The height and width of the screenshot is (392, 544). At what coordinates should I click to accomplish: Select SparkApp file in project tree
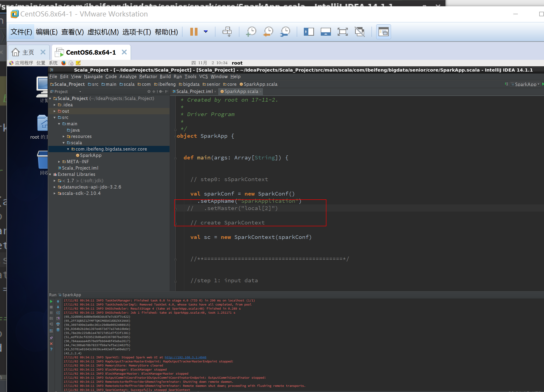[91, 155]
